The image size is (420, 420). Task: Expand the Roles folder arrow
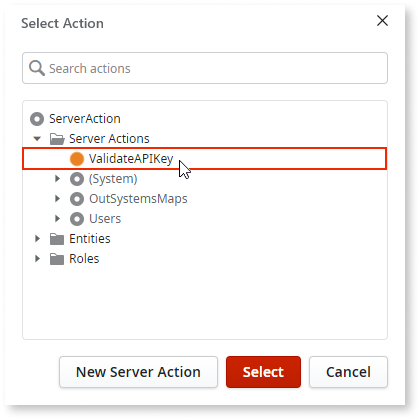click(x=37, y=259)
